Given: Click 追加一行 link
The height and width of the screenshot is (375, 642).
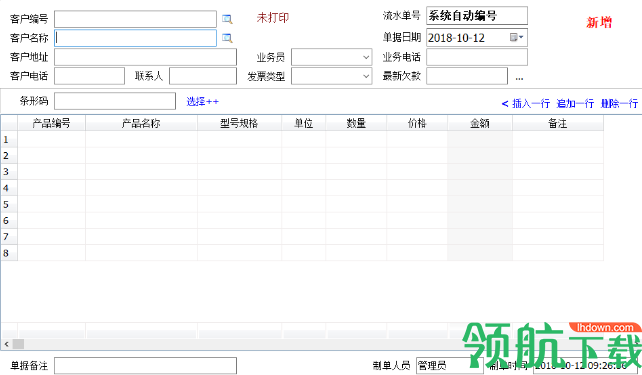Looking at the screenshot, I should 575,104.
